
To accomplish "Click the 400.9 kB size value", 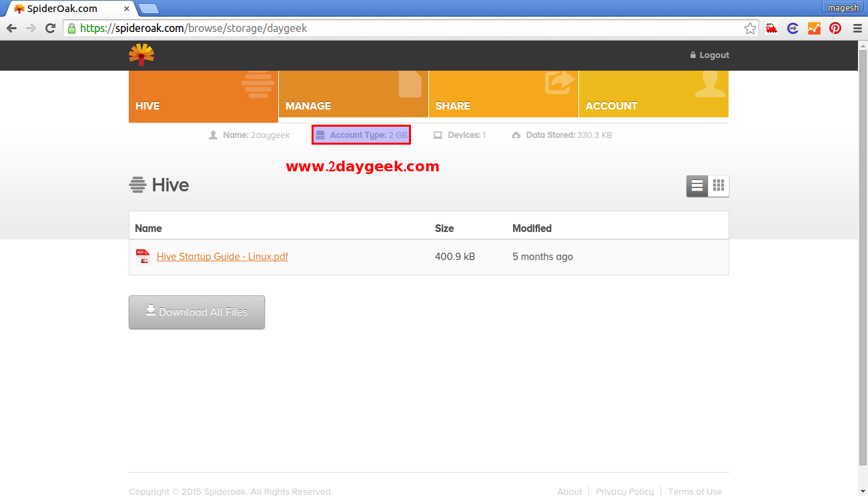I will pyautogui.click(x=455, y=257).
